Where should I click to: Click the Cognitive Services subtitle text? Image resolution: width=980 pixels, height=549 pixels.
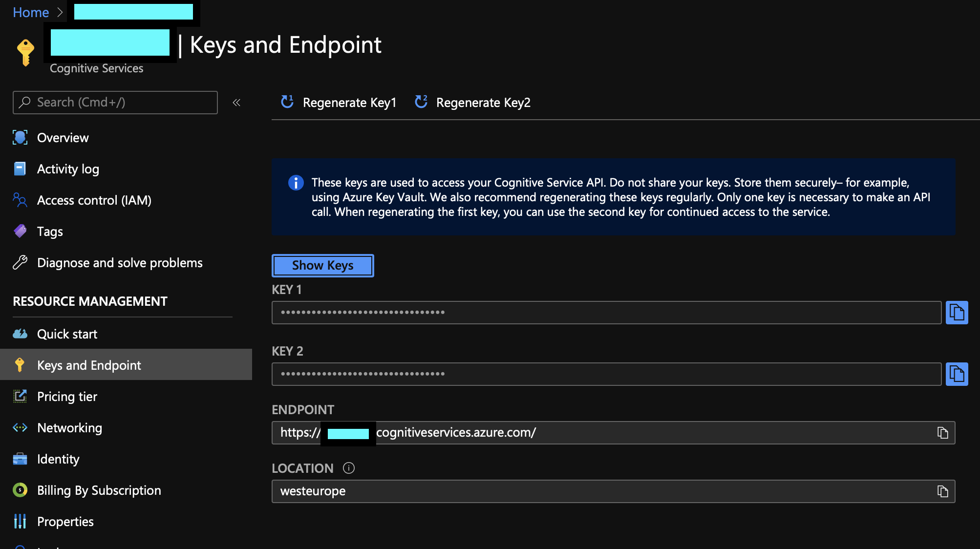pyautogui.click(x=97, y=68)
